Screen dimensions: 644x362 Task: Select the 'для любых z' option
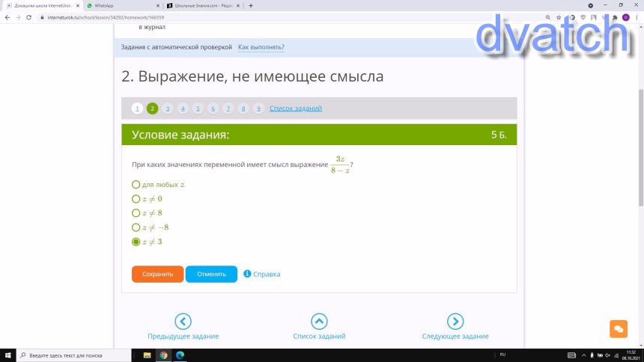click(136, 185)
